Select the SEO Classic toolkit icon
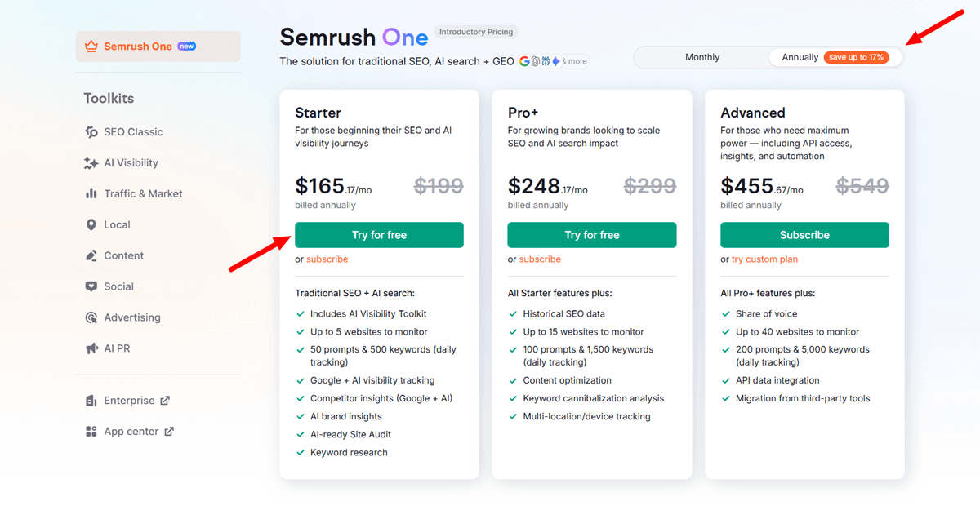 click(x=92, y=131)
